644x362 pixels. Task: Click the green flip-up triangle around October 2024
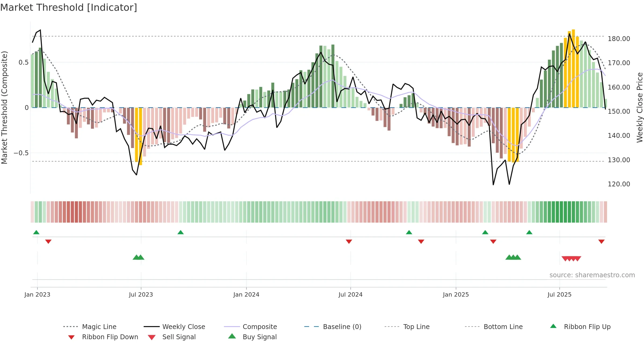409,232
